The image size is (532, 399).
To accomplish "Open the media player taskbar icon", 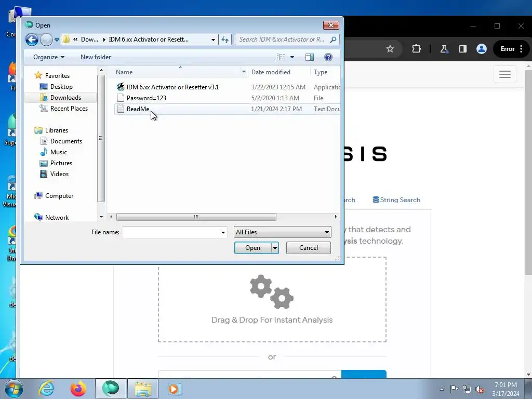I will point(175,389).
